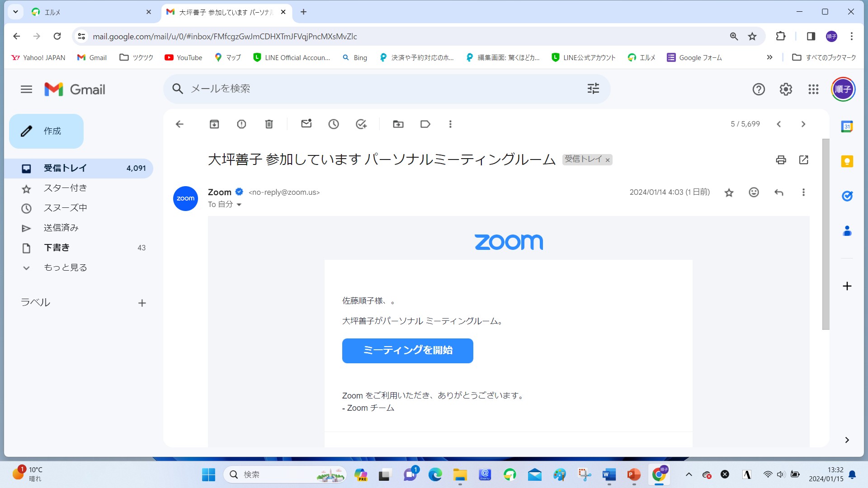Open new browser tab
868x488 pixels.
pos(303,12)
